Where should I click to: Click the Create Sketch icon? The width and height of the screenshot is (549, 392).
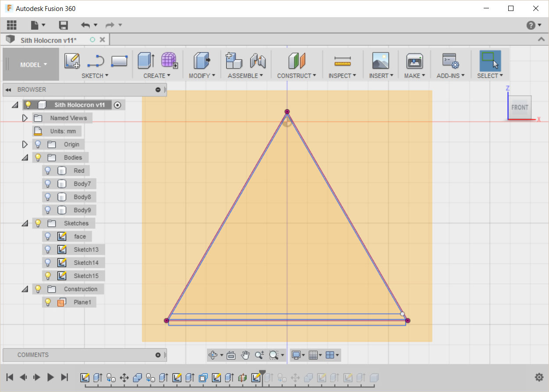pos(72,61)
